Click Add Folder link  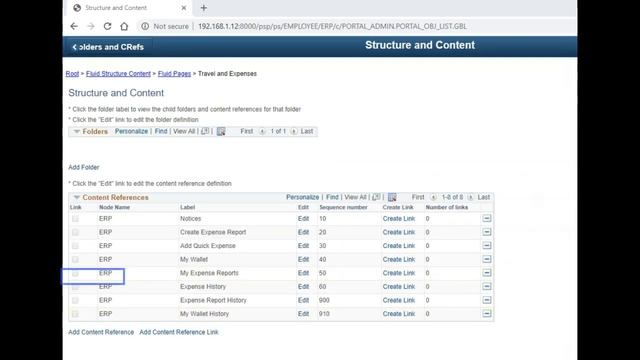(84, 167)
